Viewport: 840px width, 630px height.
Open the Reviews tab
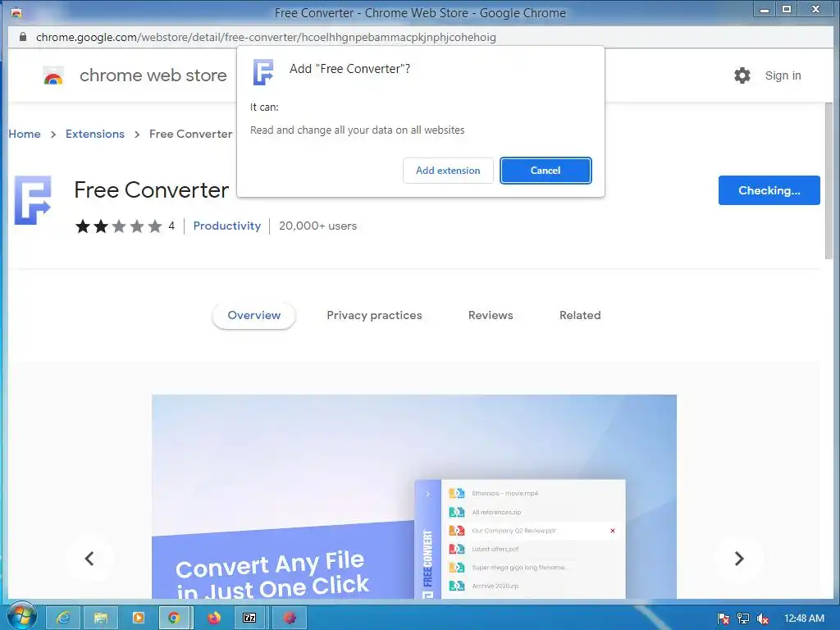click(x=491, y=315)
